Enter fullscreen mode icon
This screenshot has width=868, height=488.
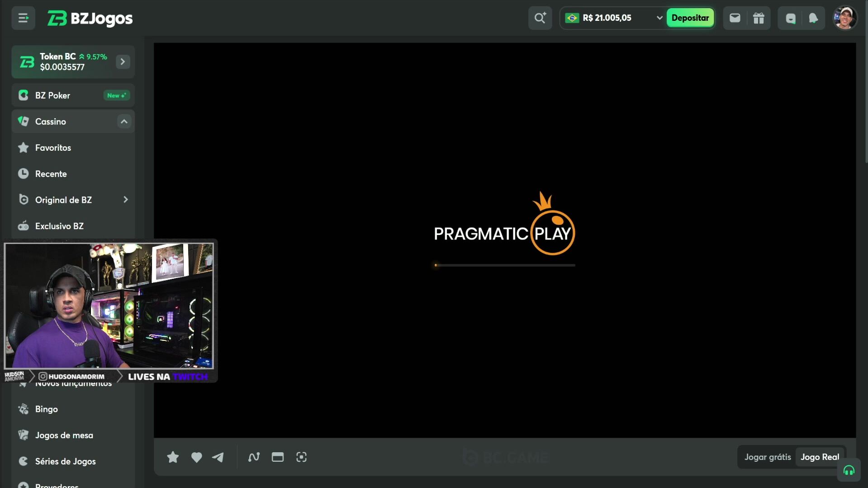301,457
